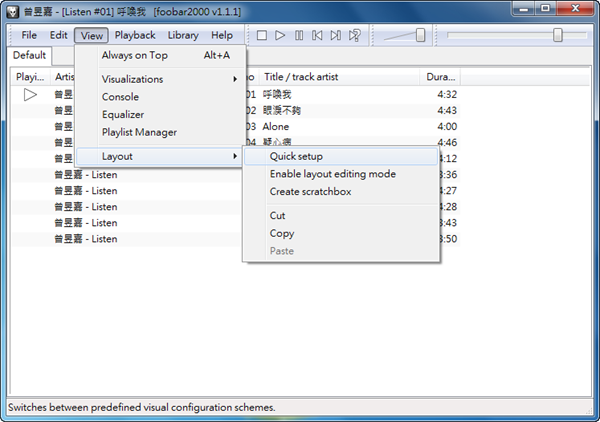The height and width of the screenshot is (422, 600).
Task: Skip to next track icon
Action: tap(336, 36)
